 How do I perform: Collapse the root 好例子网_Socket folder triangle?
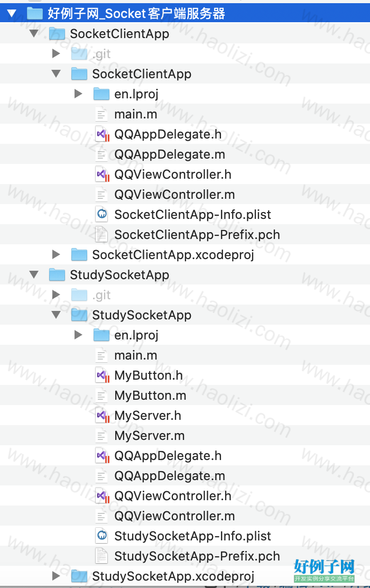12,14
